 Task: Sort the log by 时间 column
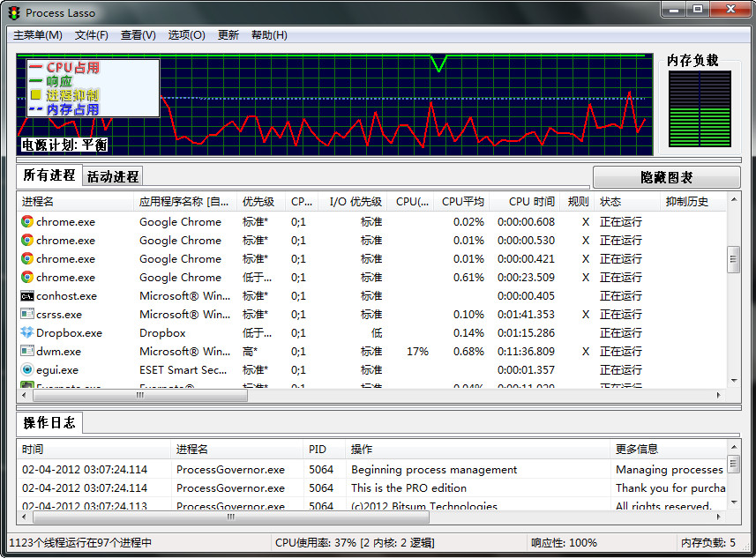[94, 449]
